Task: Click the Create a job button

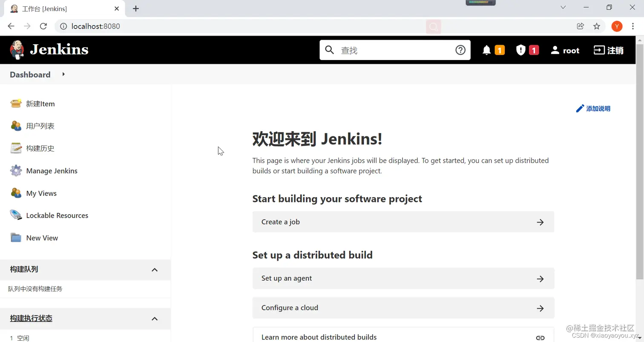Action: (403, 222)
